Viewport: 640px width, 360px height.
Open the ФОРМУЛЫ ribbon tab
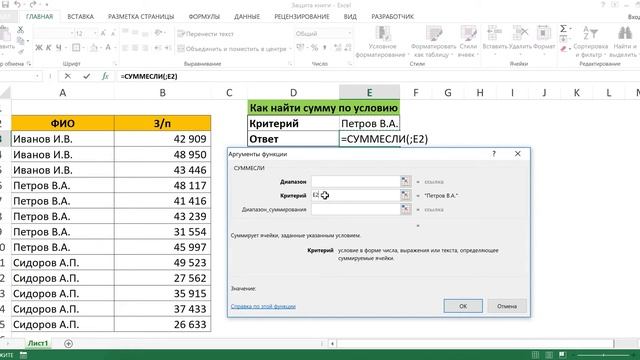[x=204, y=17]
